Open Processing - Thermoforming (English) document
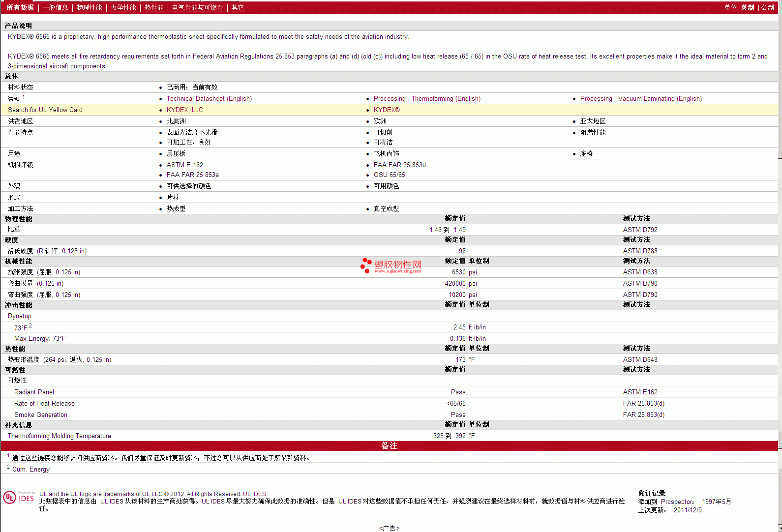This screenshot has height=532, width=782. [x=427, y=99]
